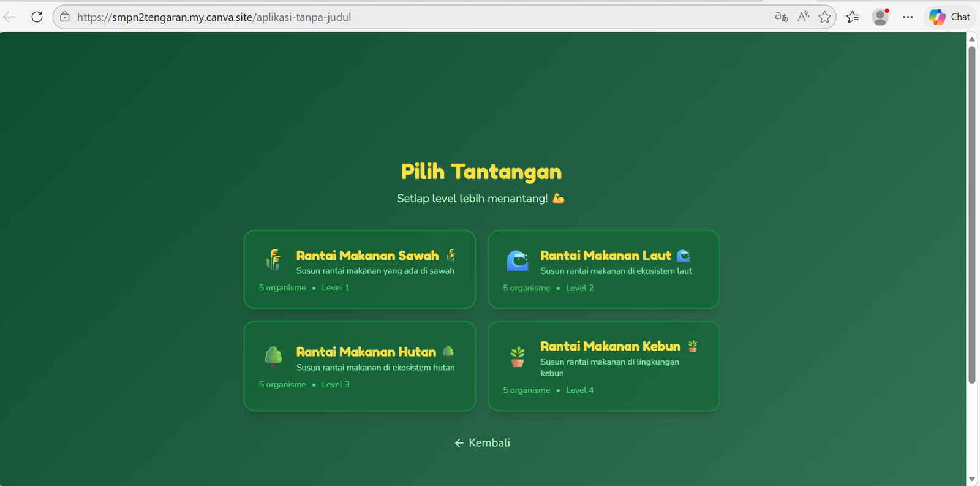Click the rice plant icon on Sawah card

(273, 260)
